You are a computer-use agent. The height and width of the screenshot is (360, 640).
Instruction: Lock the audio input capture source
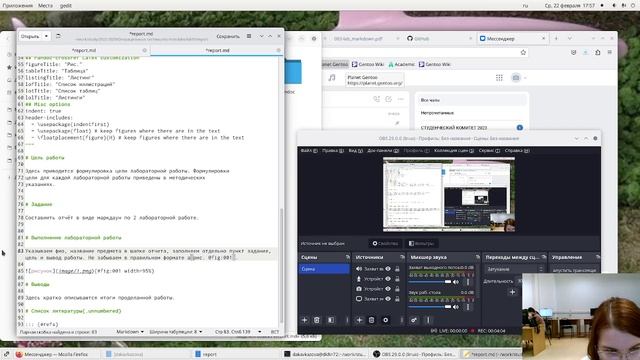(397, 269)
